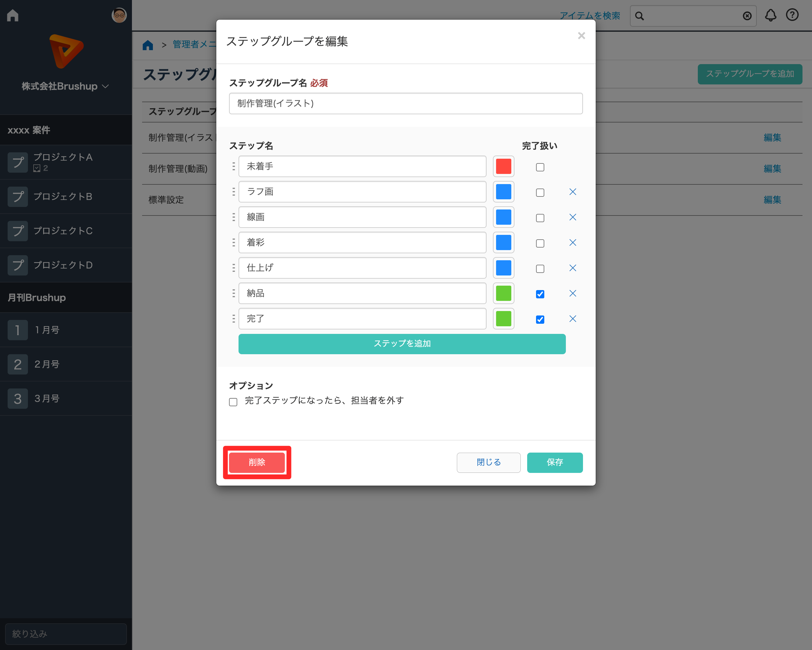
Task: Save changes with 保存 button
Action: coord(554,462)
